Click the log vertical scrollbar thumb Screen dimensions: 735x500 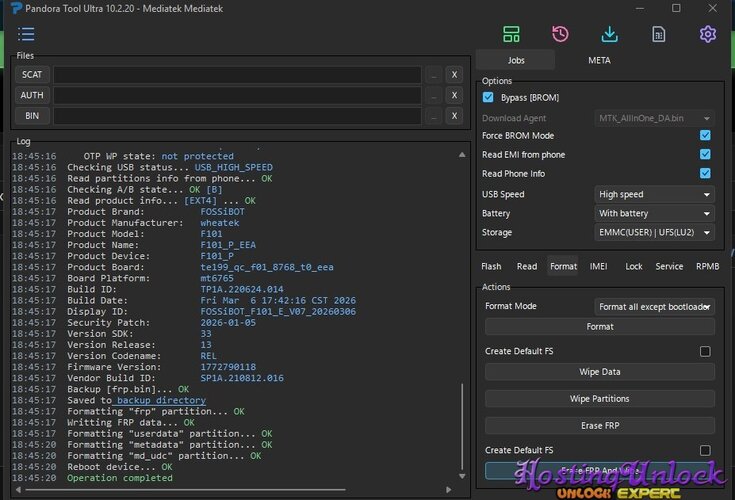[x=462, y=426]
